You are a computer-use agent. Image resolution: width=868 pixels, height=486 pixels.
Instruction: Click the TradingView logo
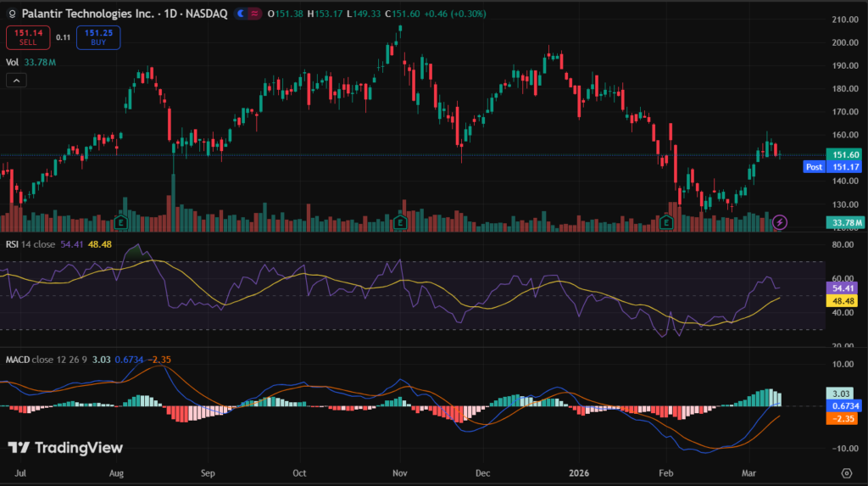coord(65,448)
